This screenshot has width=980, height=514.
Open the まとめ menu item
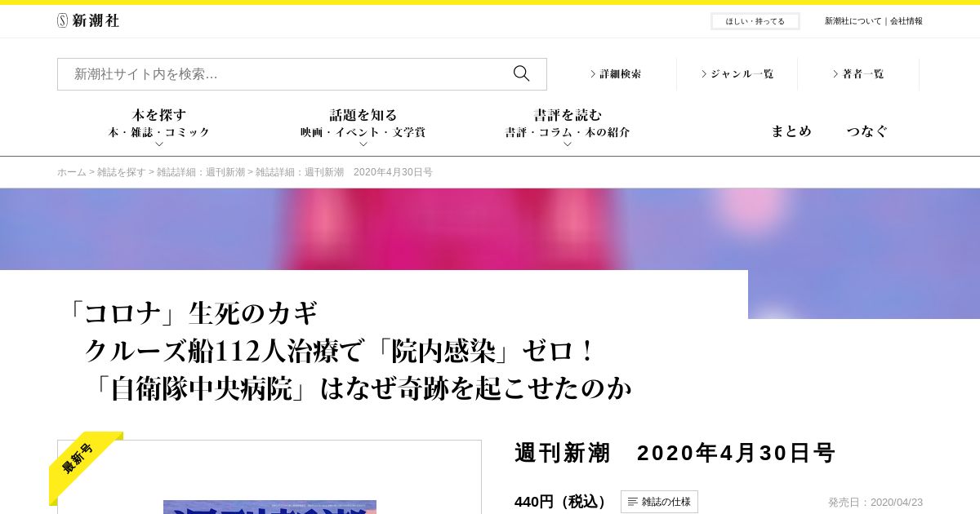(x=791, y=131)
